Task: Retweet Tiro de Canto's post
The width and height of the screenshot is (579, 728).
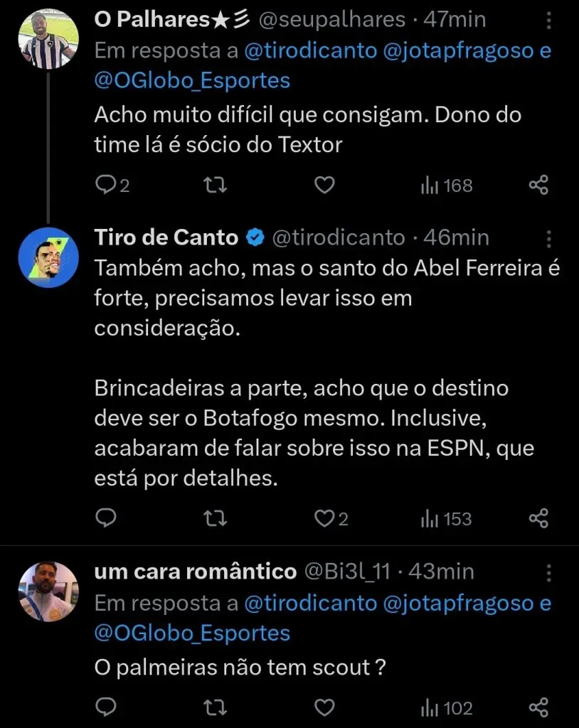Action: (x=215, y=519)
